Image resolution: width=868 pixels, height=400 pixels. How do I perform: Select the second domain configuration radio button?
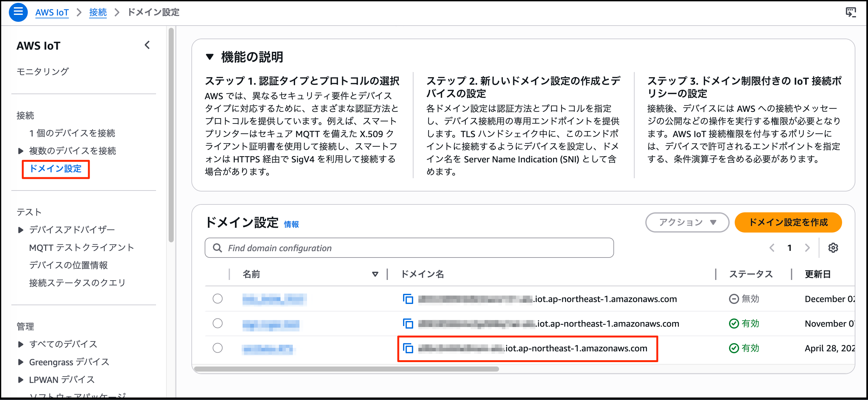(218, 323)
